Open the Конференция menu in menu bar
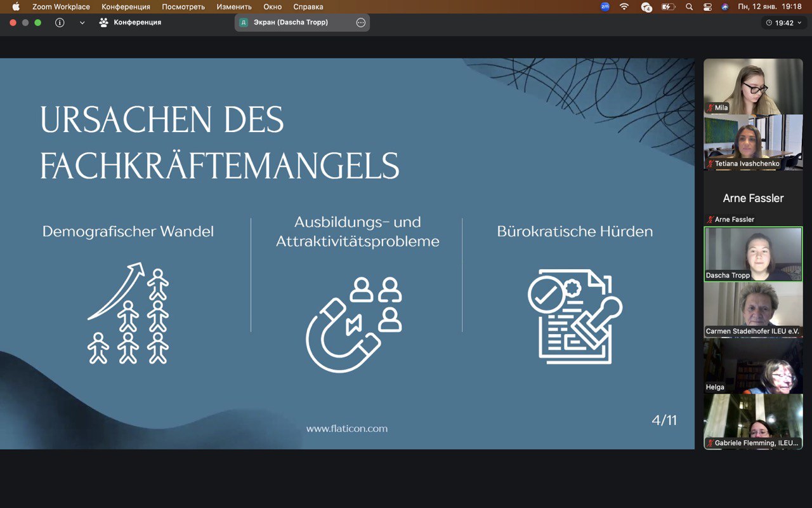The width and height of the screenshot is (812, 508). pyautogui.click(x=126, y=7)
